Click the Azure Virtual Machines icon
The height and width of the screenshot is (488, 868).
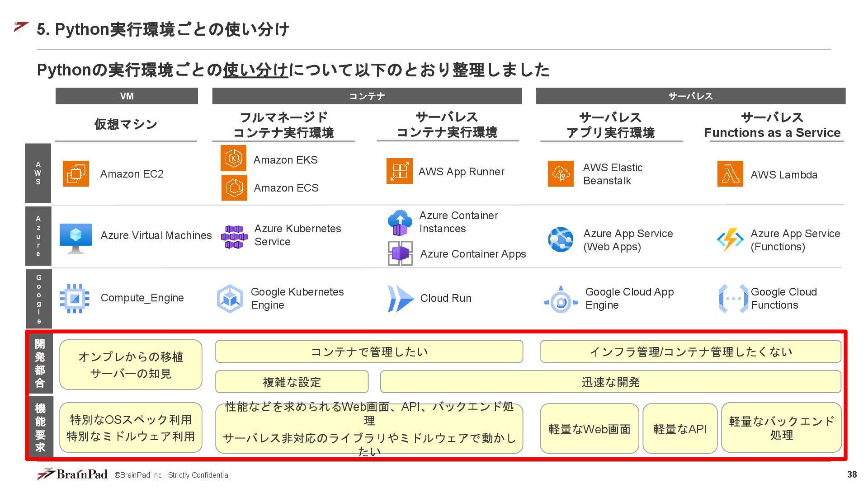point(76,238)
